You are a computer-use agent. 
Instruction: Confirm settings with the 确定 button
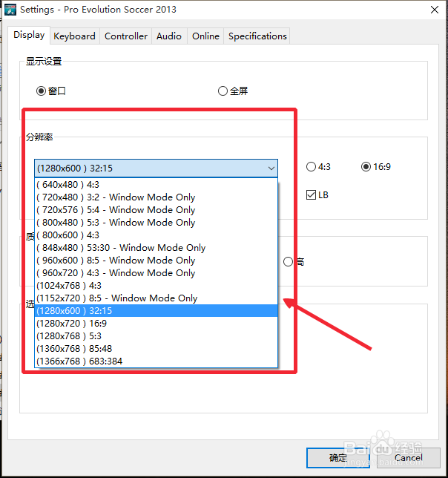(x=338, y=457)
